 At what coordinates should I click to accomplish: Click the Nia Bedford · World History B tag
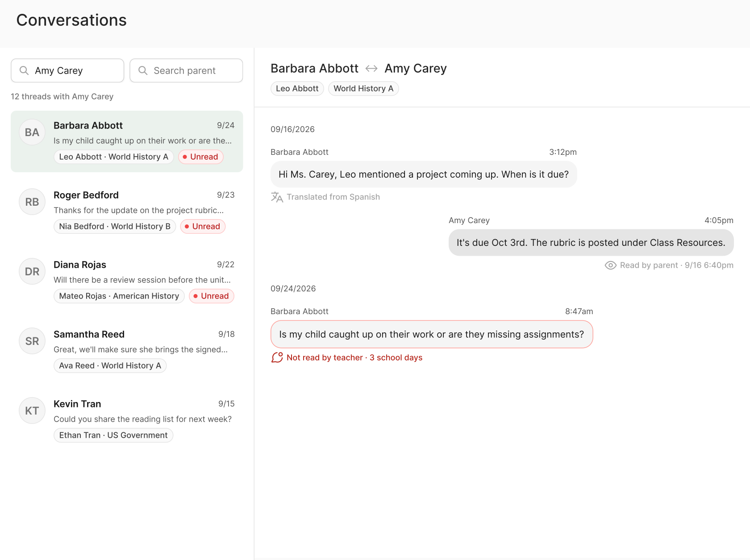115,226
